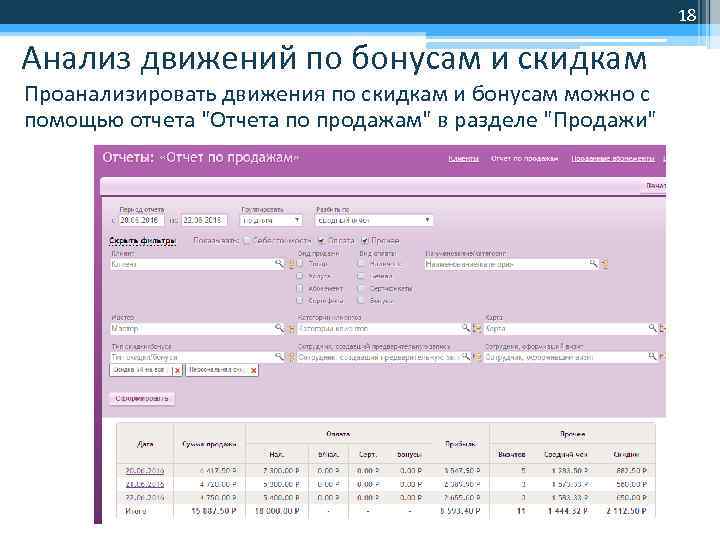This screenshot has height=540, width=720.
Task: Open the 20.06.2016 date link in table
Action: click(x=145, y=471)
